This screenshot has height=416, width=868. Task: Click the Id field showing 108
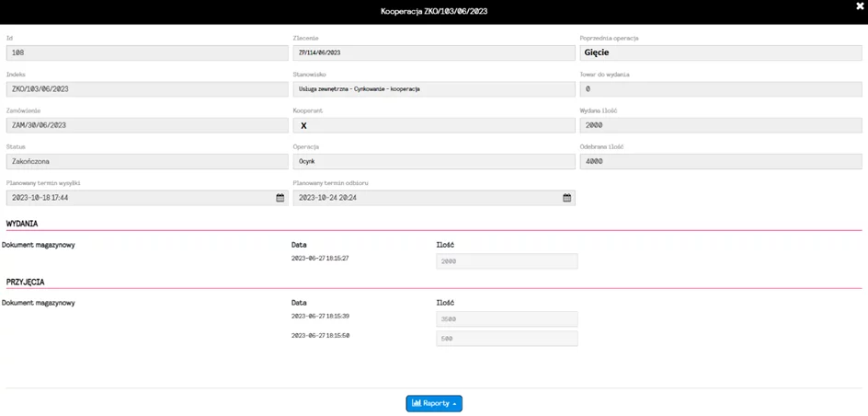coord(147,52)
